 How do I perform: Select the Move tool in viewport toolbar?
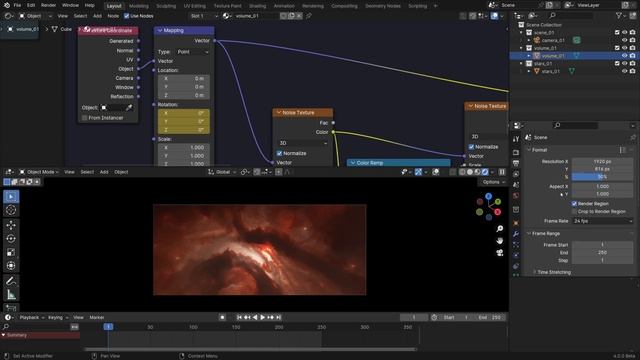(11, 225)
